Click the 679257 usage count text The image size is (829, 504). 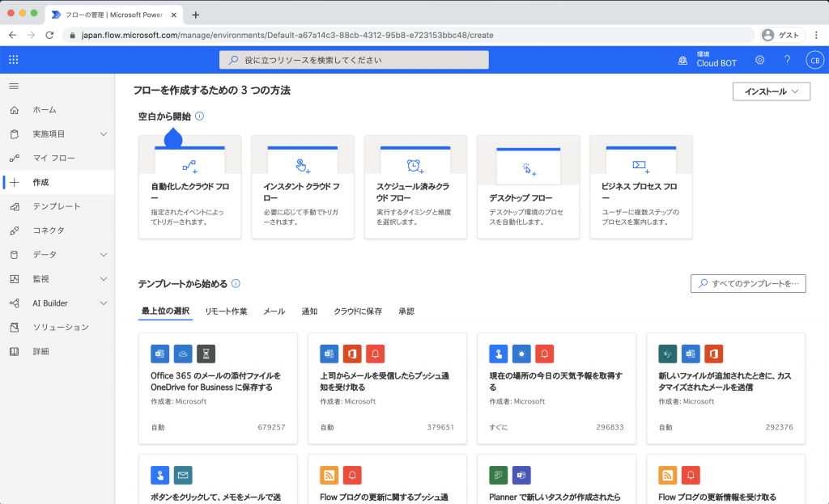click(271, 427)
